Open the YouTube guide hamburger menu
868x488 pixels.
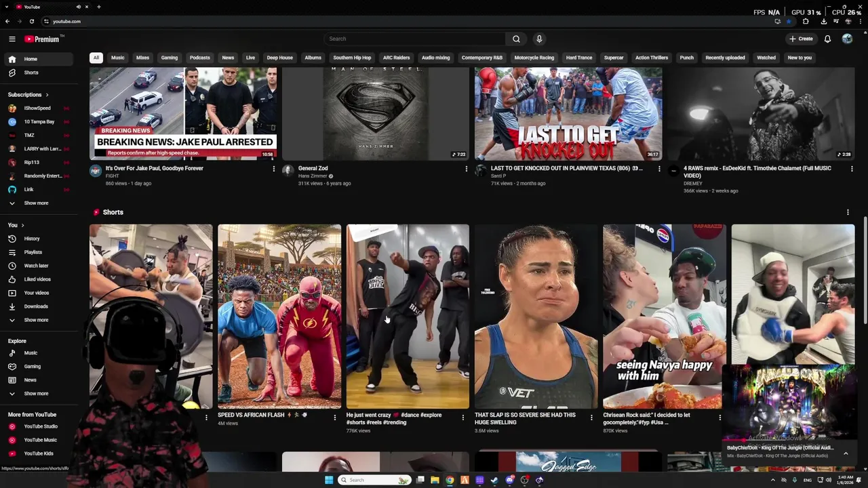click(12, 39)
